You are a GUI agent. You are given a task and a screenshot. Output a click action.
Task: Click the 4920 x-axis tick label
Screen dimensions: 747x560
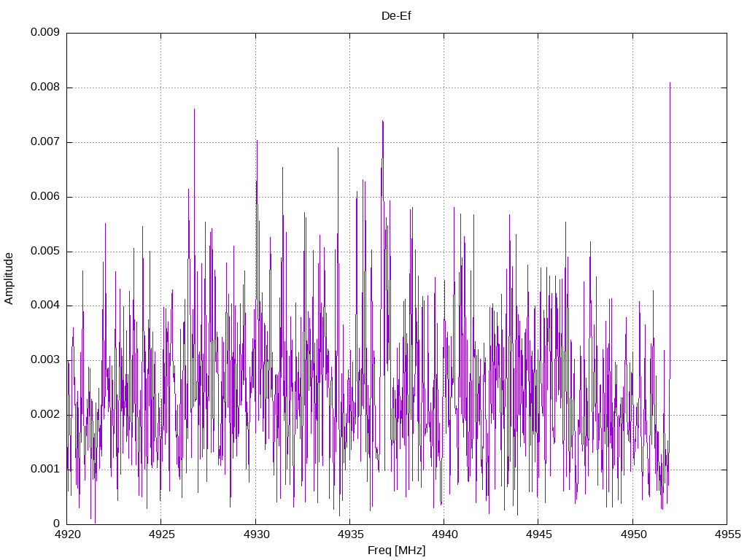coord(67,534)
